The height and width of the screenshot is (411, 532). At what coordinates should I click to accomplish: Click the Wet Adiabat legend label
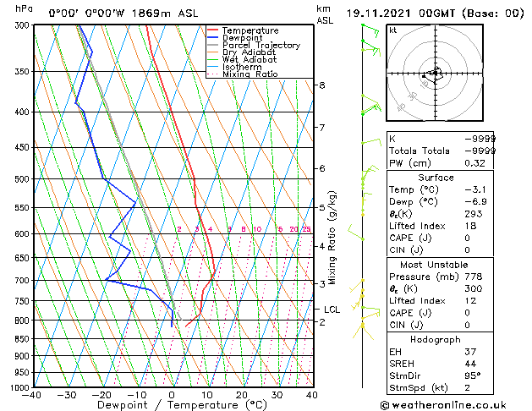pos(250,59)
